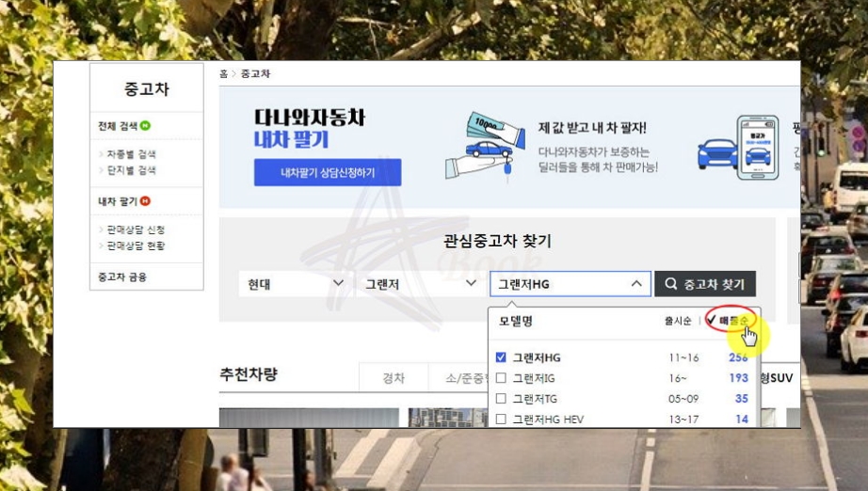This screenshot has width=868, height=491.
Task: Click the 256 listing count for 그랜저HG
Action: (738, 357)
